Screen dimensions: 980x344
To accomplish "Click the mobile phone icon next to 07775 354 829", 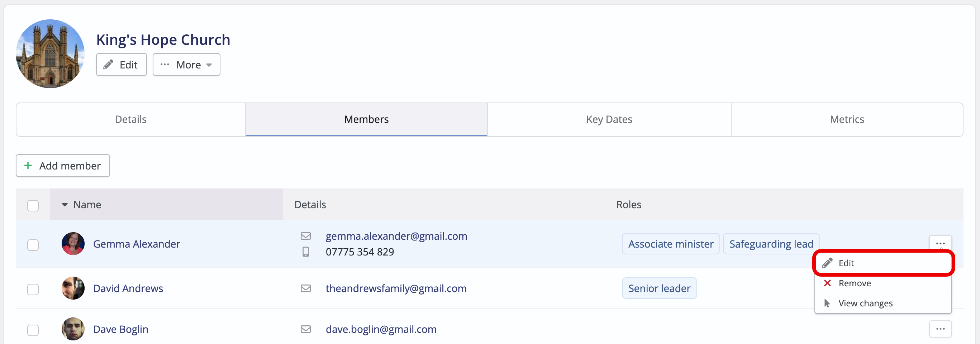I will pyautogui.click(x=306, y=252).
